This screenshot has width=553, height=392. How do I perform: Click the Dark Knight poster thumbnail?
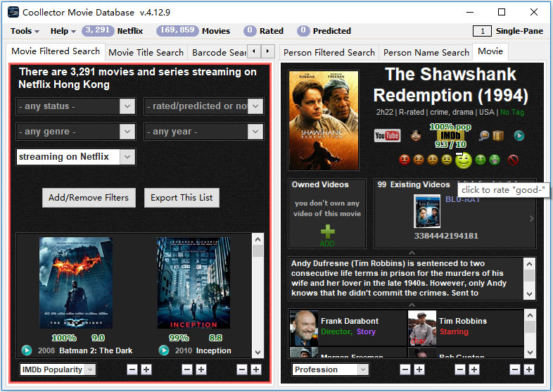76,283
